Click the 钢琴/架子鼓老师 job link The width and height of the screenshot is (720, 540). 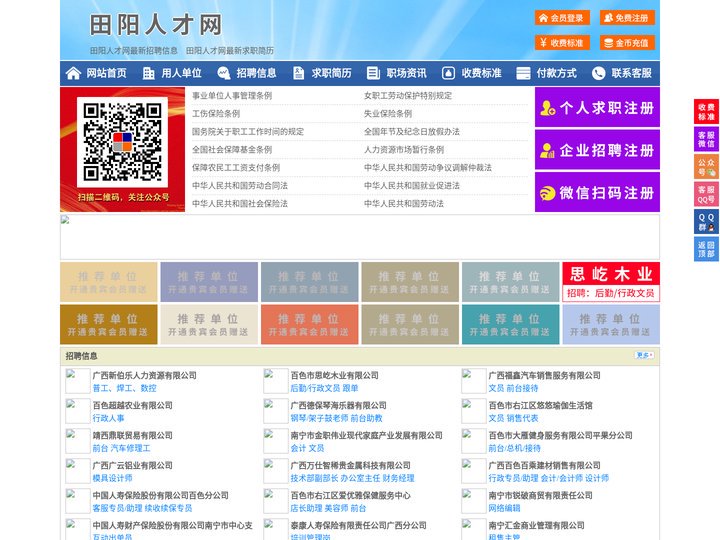point(319,418)
